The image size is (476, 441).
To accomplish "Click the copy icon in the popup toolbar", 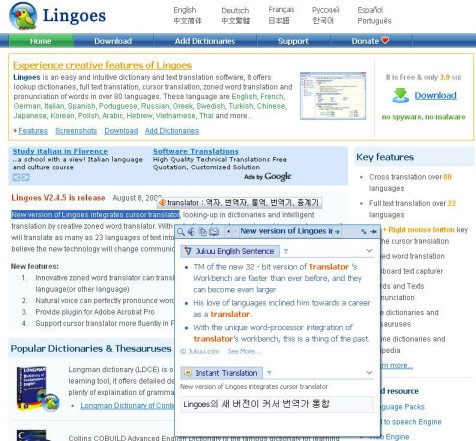I will coord(202,232).
